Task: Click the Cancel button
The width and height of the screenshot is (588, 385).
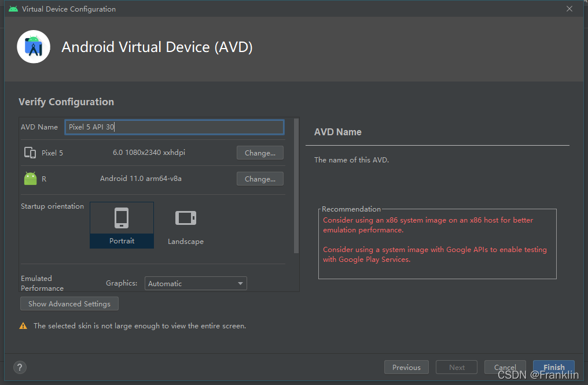Action: 505,367
